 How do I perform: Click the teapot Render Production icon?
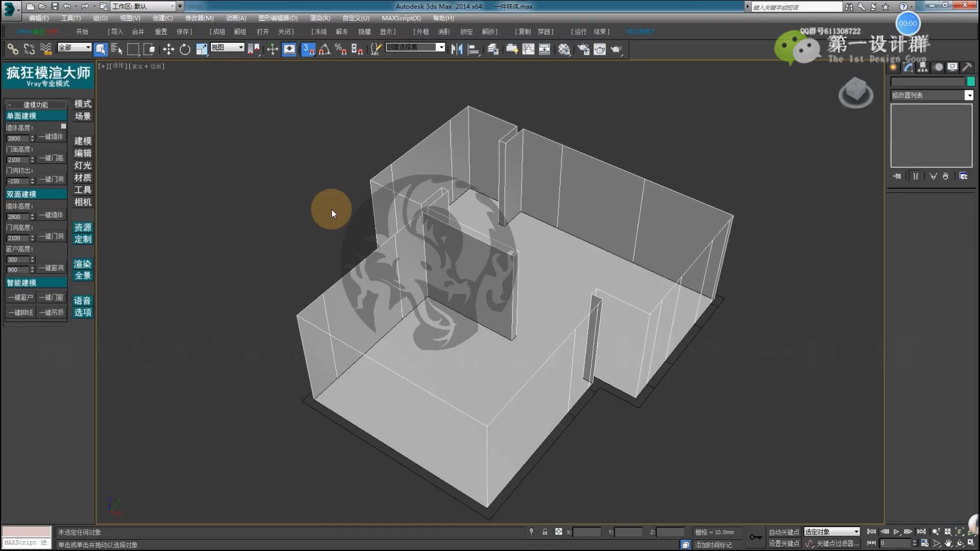click(616, 49)
